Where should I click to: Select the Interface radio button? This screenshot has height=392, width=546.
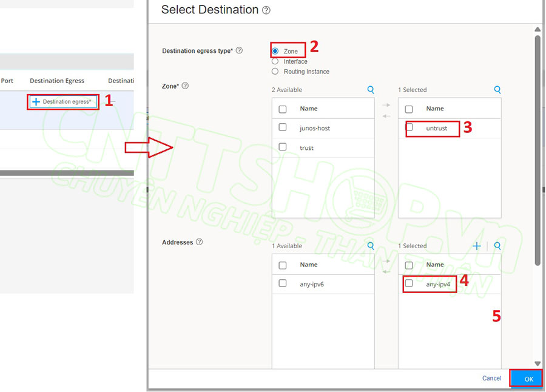275,61
